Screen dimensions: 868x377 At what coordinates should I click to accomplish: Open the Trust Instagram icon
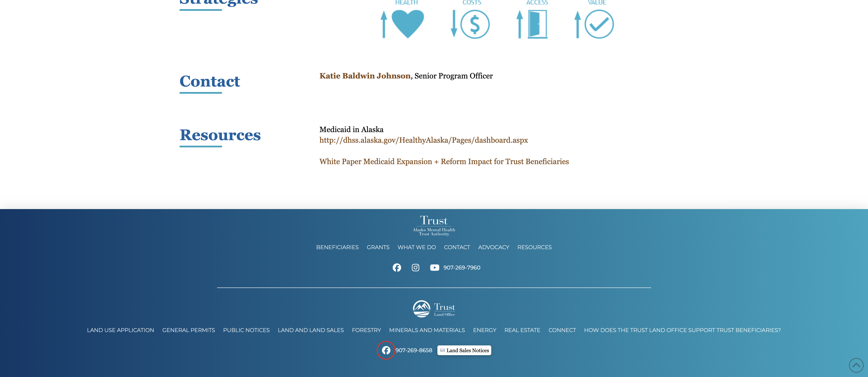click(416, 268)
